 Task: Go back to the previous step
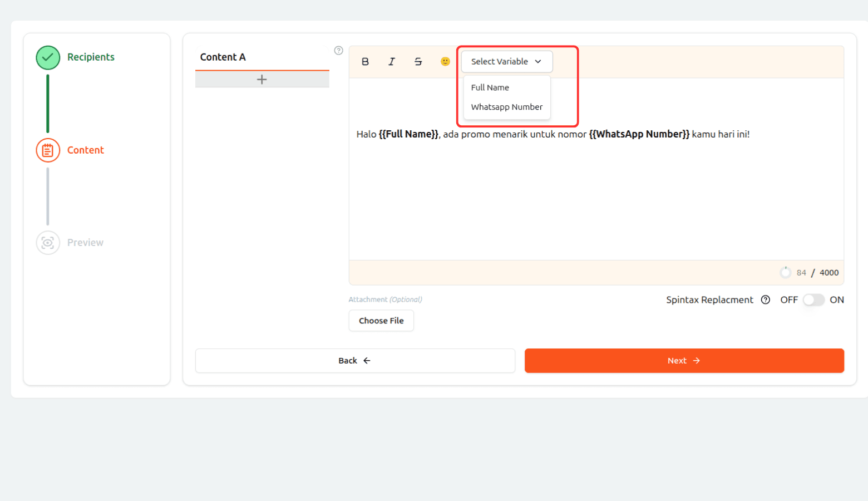click(355, 361)
